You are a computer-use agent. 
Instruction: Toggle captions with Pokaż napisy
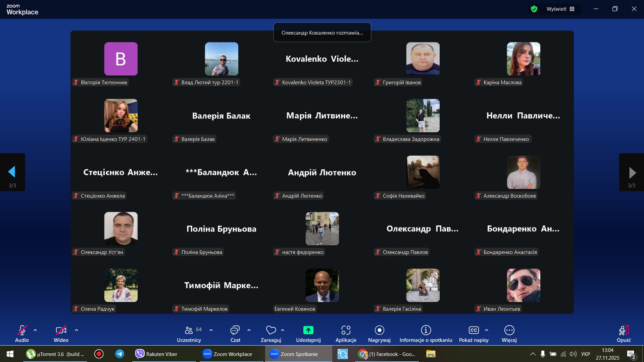click(474, 333)
